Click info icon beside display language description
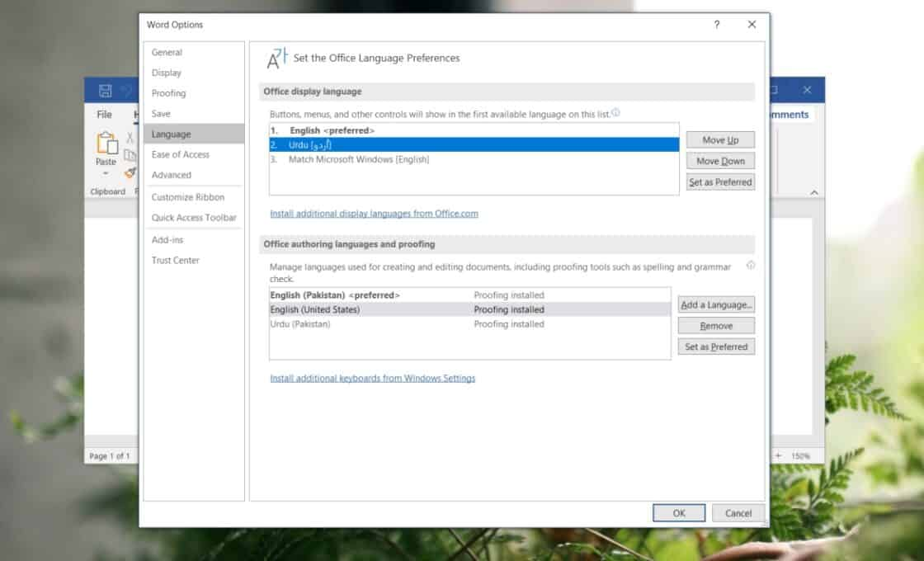Image resolution: width=924 pixels, height=561 pixels. point(615,113)
